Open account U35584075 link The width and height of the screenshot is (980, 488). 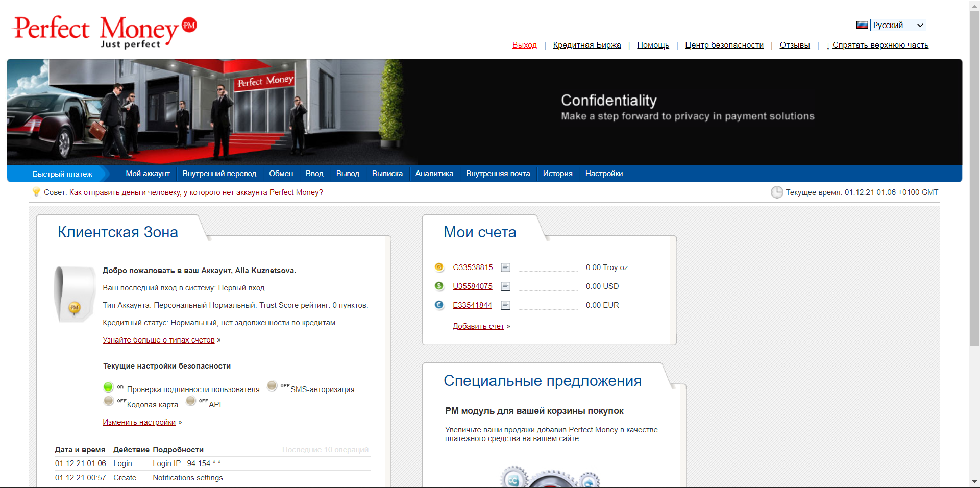[x=473, y=286]
